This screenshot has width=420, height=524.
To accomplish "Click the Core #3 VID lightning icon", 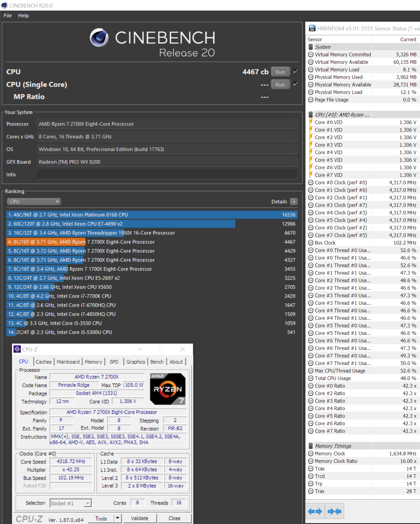I will pos(311,145).
